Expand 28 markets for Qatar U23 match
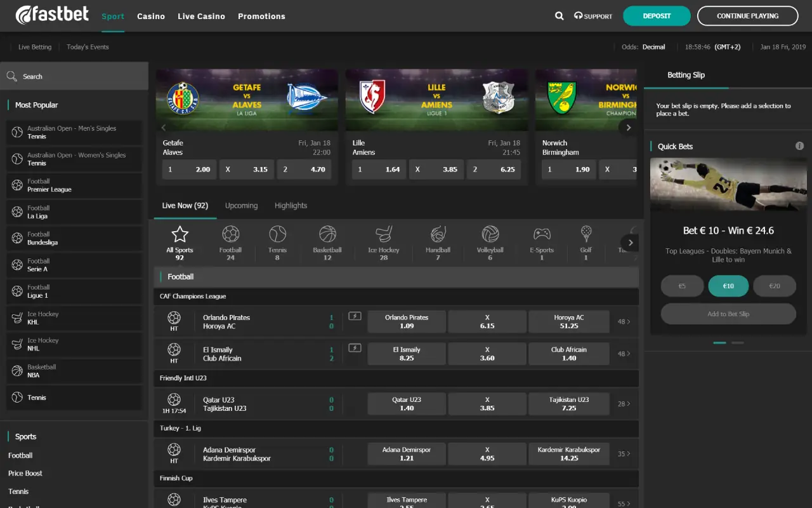The image size is (812, 508). (x=624, y=404)
